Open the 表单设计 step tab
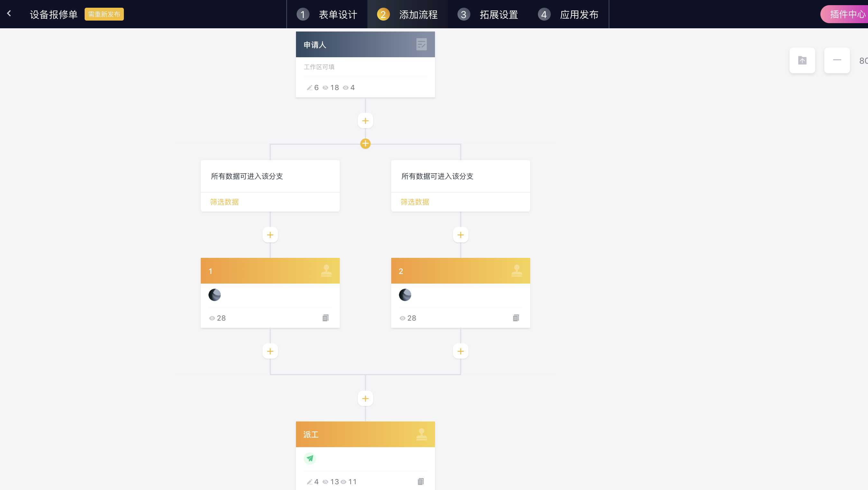 point(327,14)
